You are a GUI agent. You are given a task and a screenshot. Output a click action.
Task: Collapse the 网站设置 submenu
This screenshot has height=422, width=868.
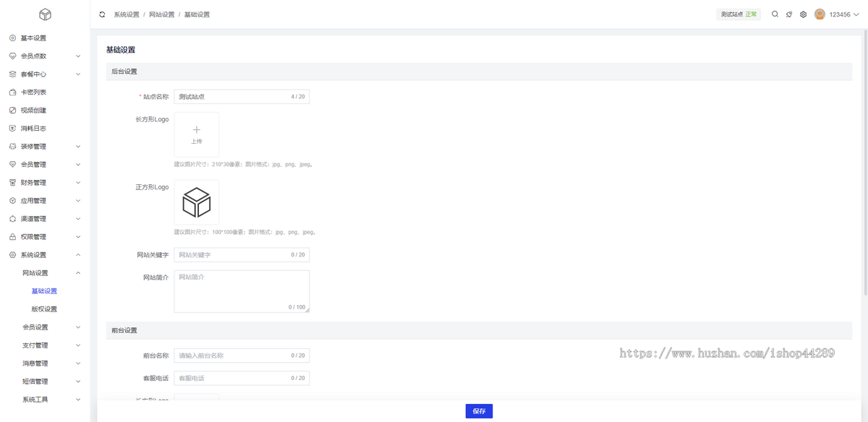(x=78, y=273)
